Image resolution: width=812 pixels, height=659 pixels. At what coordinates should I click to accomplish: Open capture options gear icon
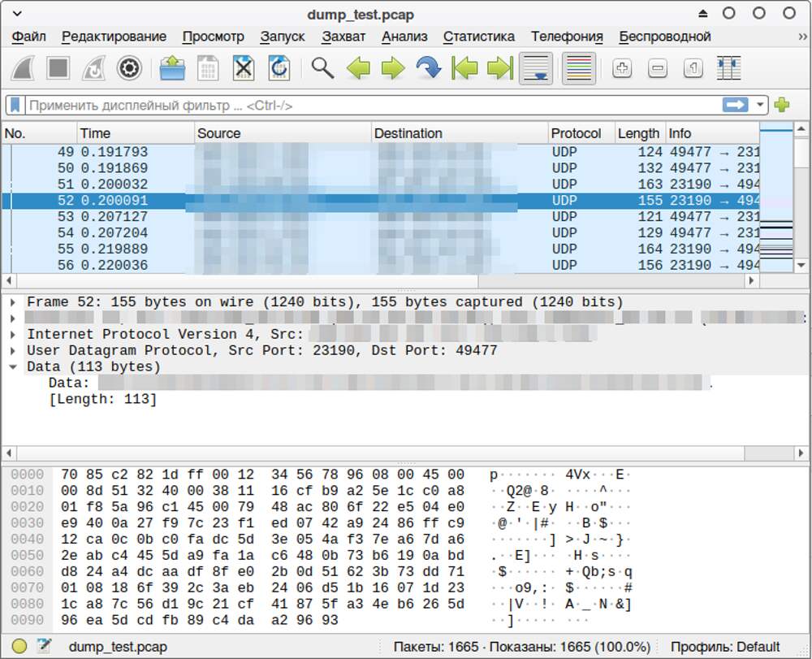click(129, 68)
